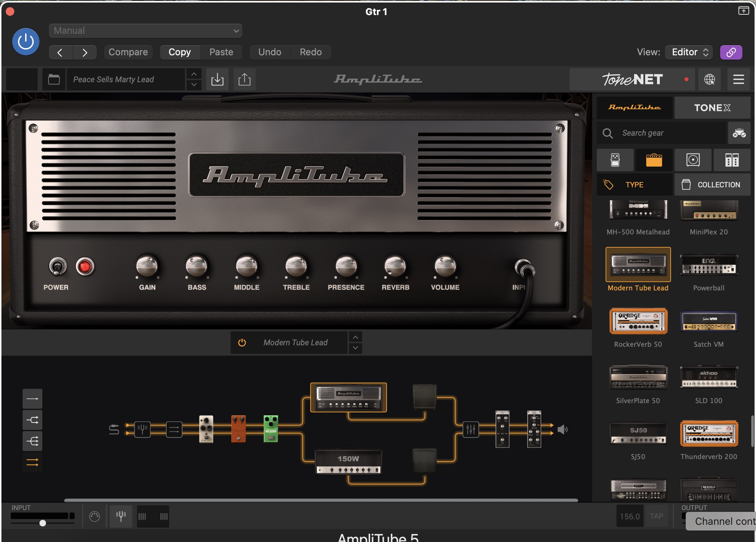Click the custom shop cart icon
The image size is (756, 542).
739,133
